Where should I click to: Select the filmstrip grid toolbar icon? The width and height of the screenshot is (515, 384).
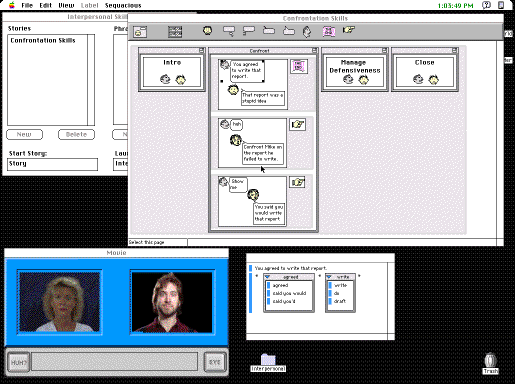(175, 32)
